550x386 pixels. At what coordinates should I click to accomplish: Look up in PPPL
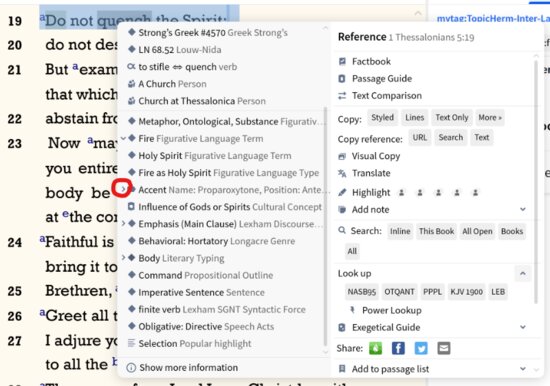(432, 292)
